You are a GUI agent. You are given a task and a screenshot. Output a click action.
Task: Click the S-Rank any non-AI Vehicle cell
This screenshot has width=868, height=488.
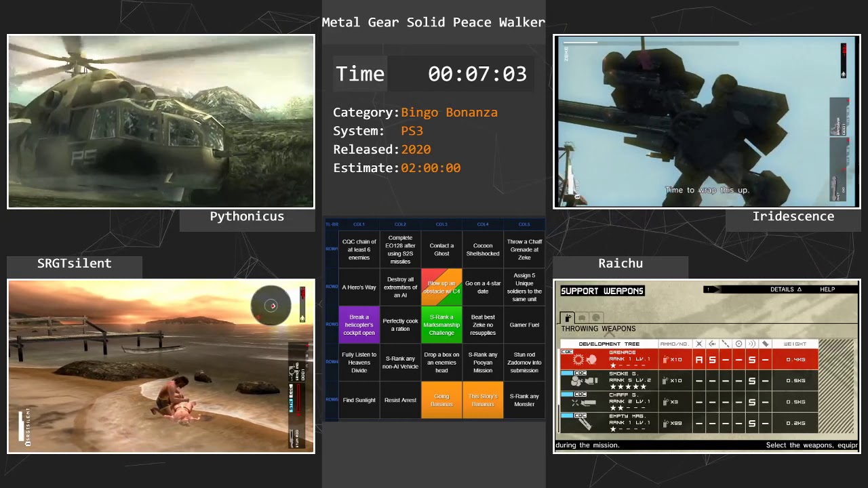point(400,363)
